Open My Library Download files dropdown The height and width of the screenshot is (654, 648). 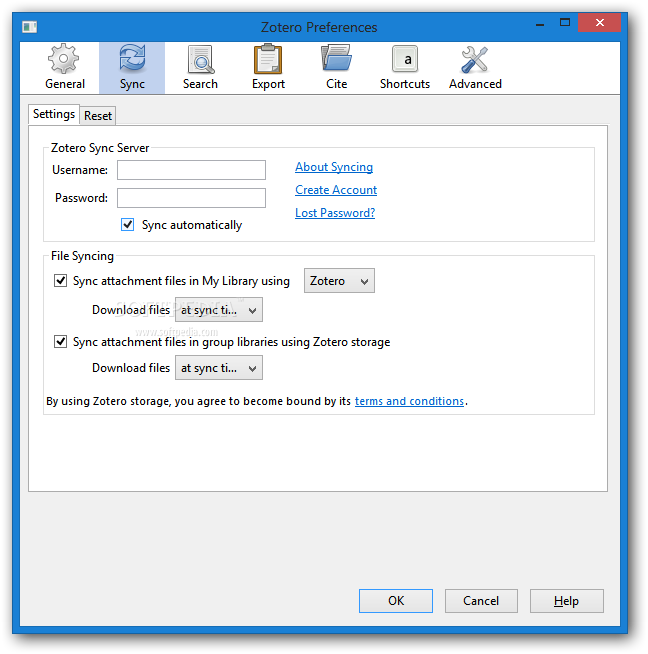tap(219, 310)
